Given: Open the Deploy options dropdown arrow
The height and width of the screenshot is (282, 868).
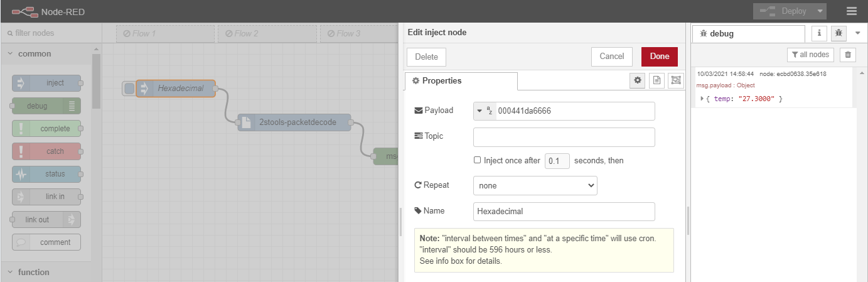Looking at the screenshot, I should click(x=820, y=11).
